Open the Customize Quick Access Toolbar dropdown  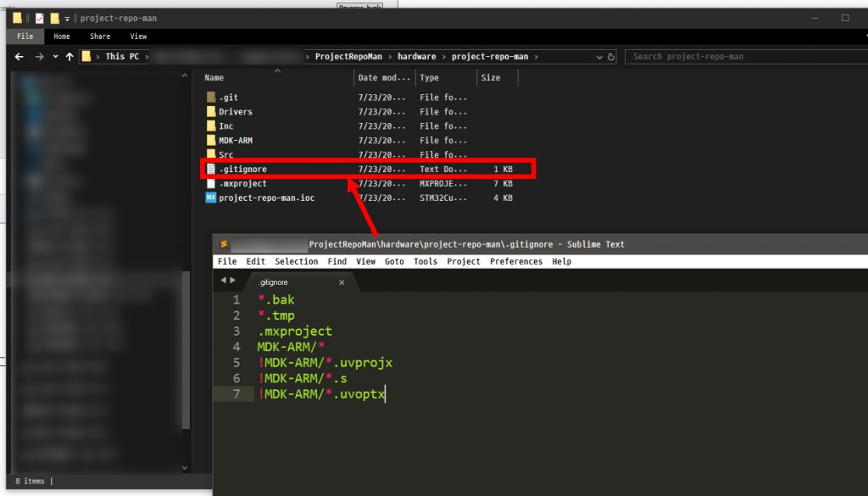click(67, 18)
